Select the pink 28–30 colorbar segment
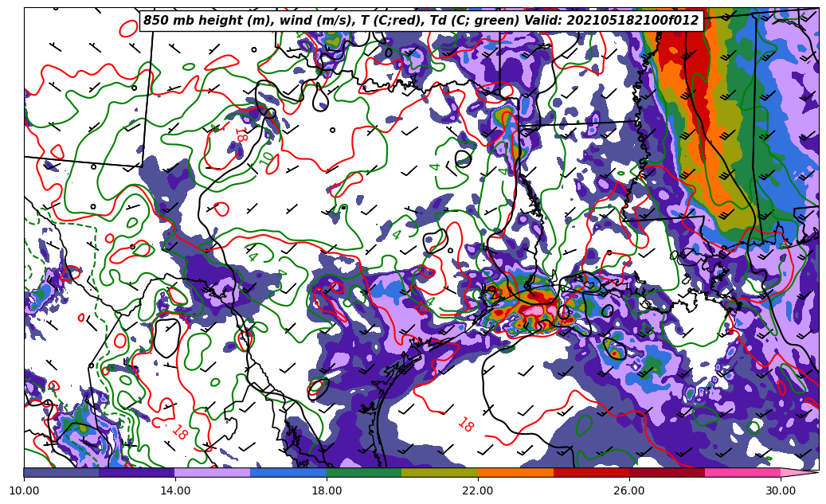 [743, 472]
